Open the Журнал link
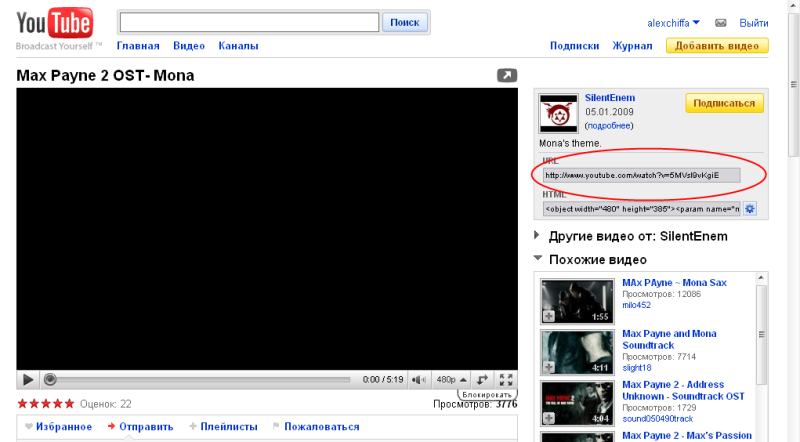Image resolution: width=800 pixels, height=442 pixels. pyautogui.click(x=632, y=46)
